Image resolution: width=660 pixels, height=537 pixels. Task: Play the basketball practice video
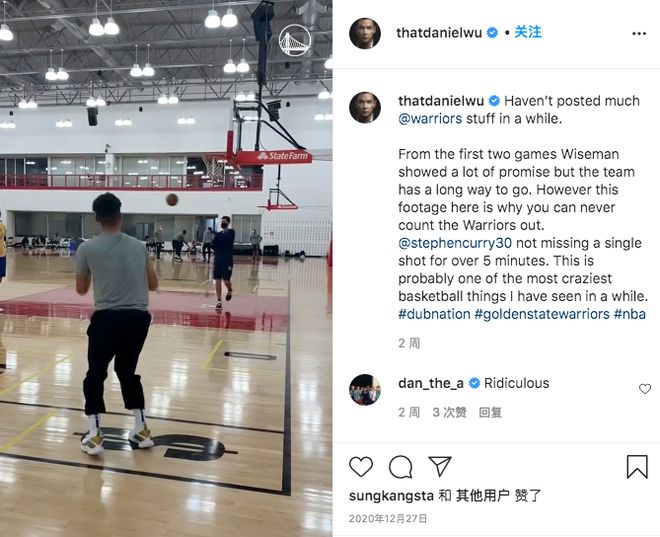coord(166,268)
